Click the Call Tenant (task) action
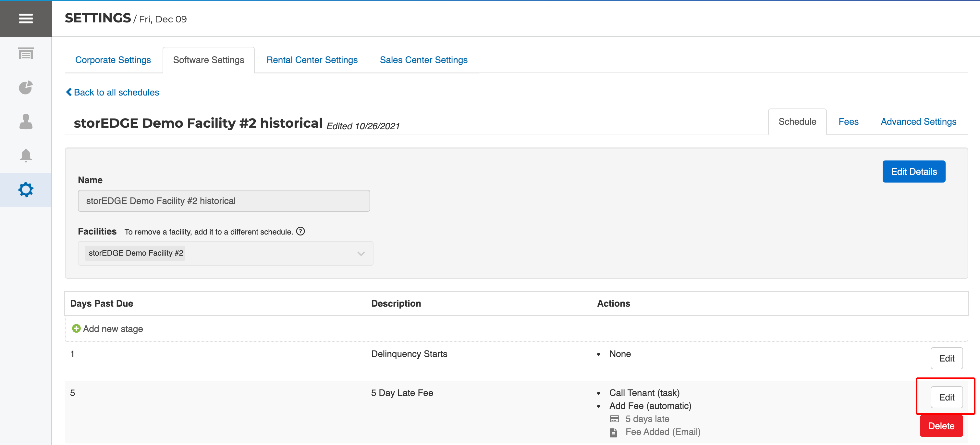The width and height of the screenshot is (980, 445). 644,392
